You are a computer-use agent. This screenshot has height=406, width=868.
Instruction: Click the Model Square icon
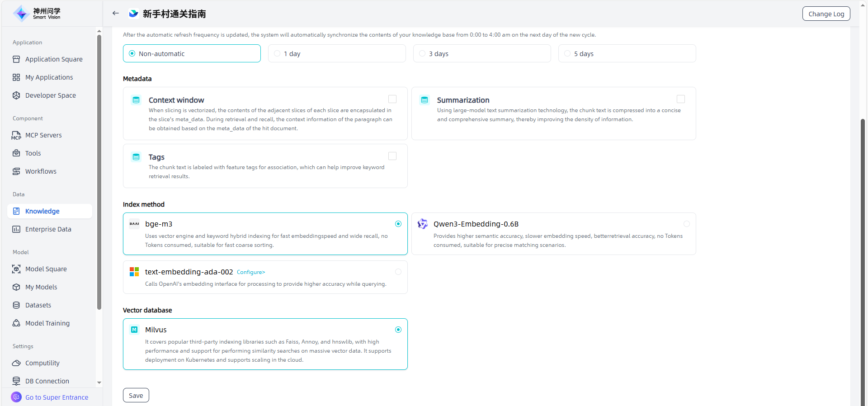(x=16, y=269)
